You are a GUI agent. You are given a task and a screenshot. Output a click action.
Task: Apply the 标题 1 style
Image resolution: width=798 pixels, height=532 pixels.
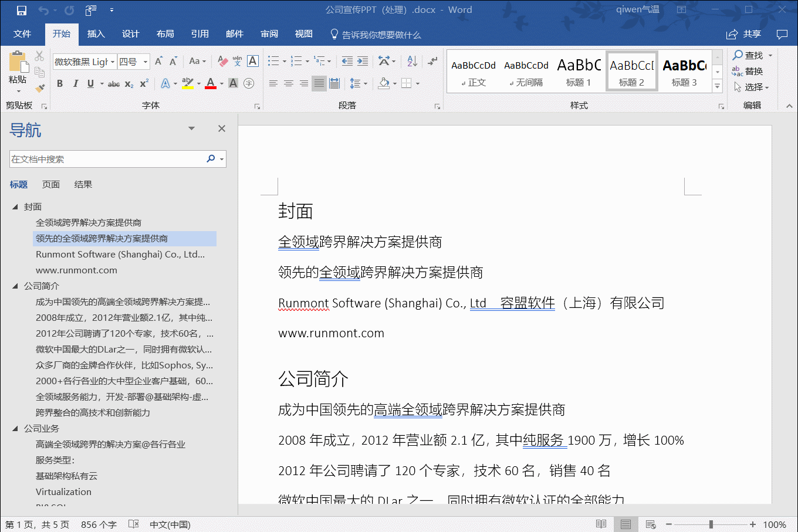[579, 72]
